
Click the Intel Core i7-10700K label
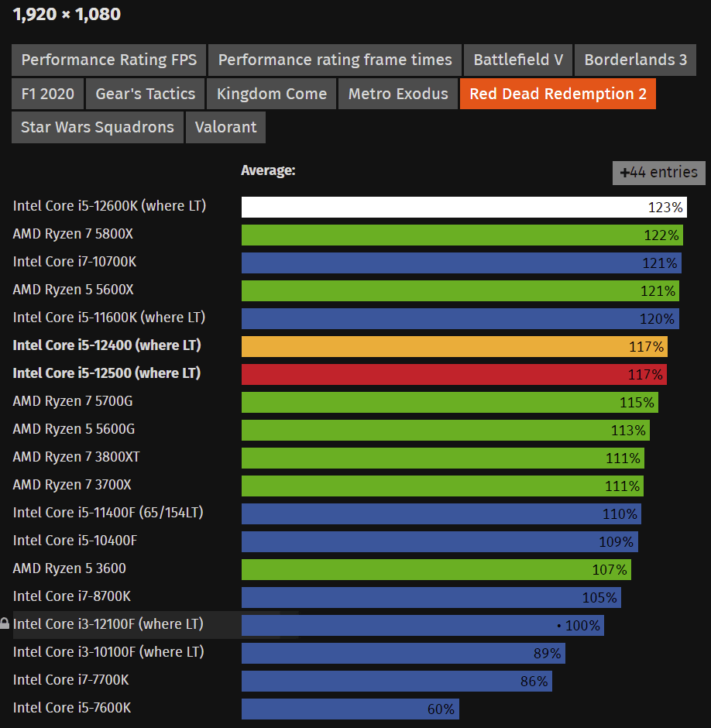(75, 262)
